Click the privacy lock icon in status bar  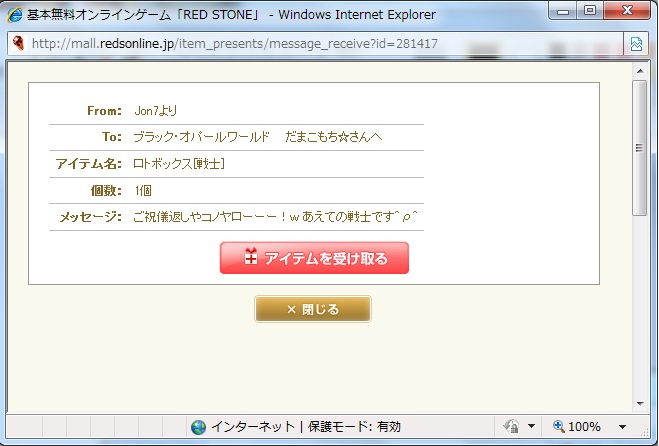[x=511, y=426]
